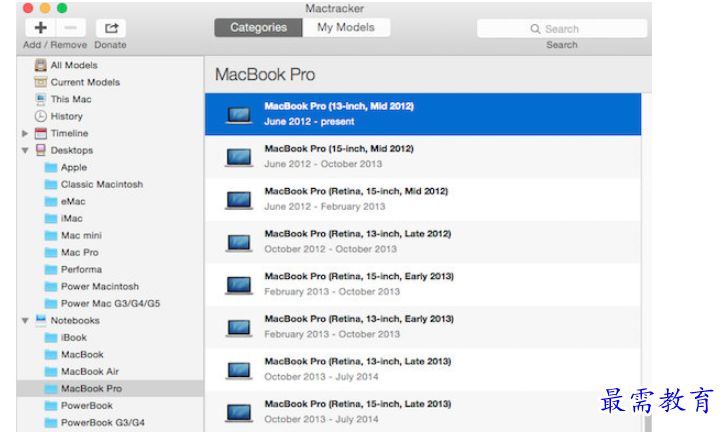This screenshot has width=722, height=432.
Task: Click the MacBook folder icon
Action: point(51,355)
